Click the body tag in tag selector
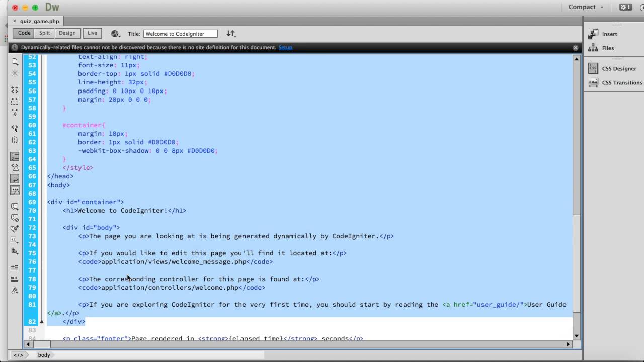This screenshot has width=644, height=362. coord(44,355)
